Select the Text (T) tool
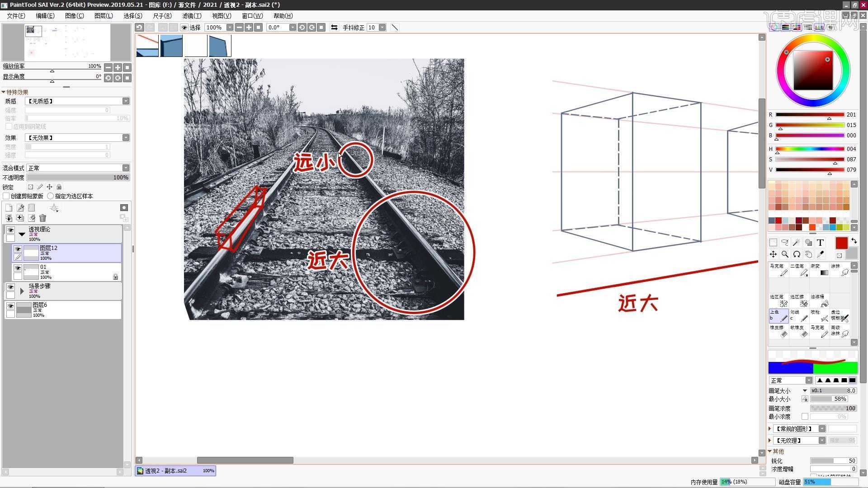Image resolution: width=868 pixels, height=488 pixels. point(820,243)
